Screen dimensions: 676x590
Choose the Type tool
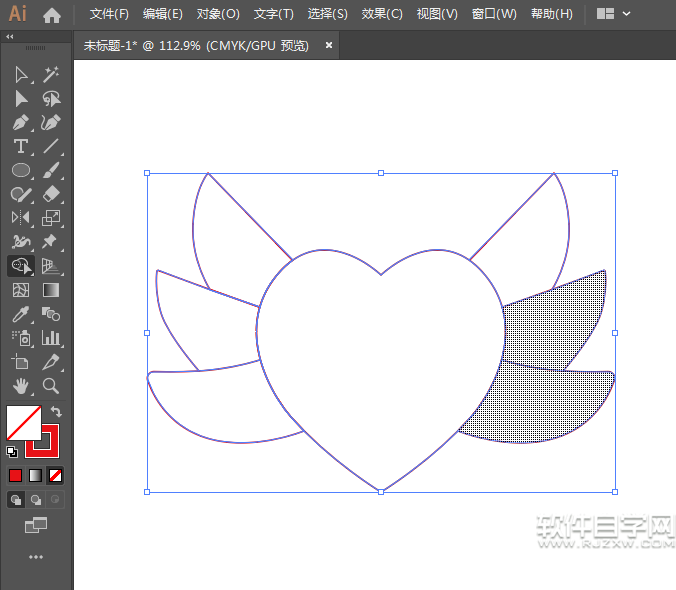[21, 146]
